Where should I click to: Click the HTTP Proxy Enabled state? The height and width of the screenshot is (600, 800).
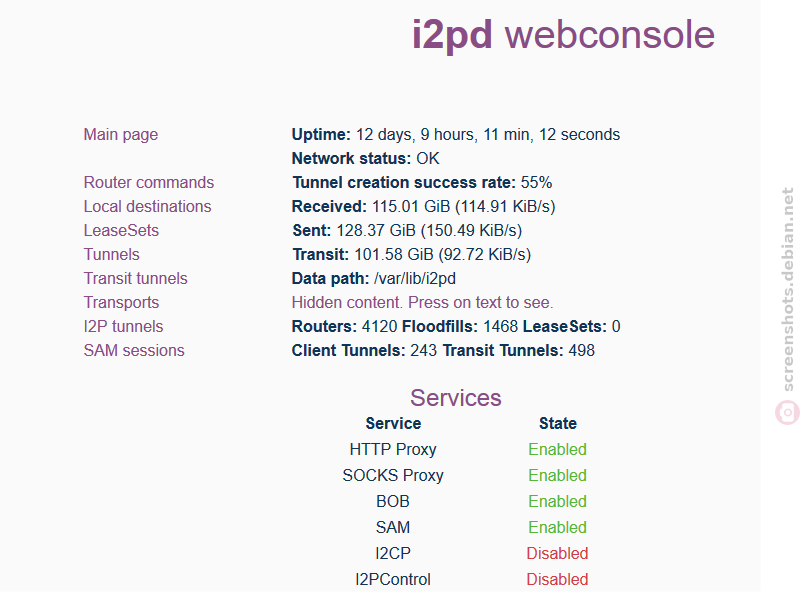pyautogui.click(x=557, y=449)
